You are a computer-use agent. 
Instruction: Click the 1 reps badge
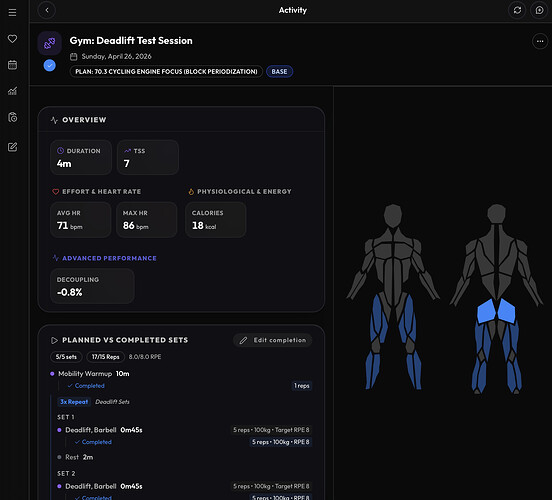[x=302, y=386]
